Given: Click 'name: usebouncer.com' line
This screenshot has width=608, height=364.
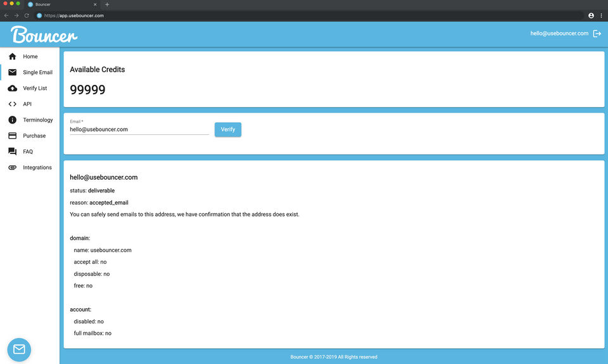Looking at the screenshot, I should click(x=103, y=250).
